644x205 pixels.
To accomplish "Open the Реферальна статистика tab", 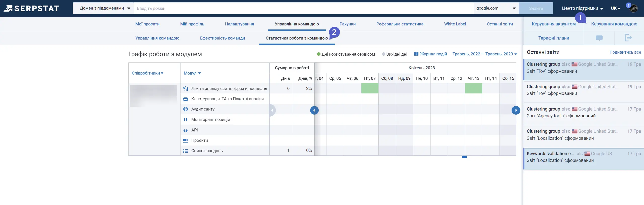I will click(x=400, y=24).
